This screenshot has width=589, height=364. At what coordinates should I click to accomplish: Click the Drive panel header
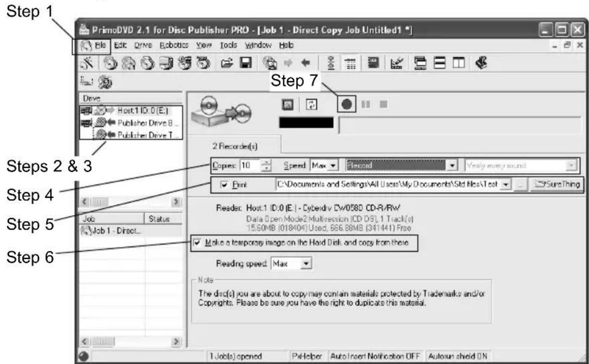point(131,98)
